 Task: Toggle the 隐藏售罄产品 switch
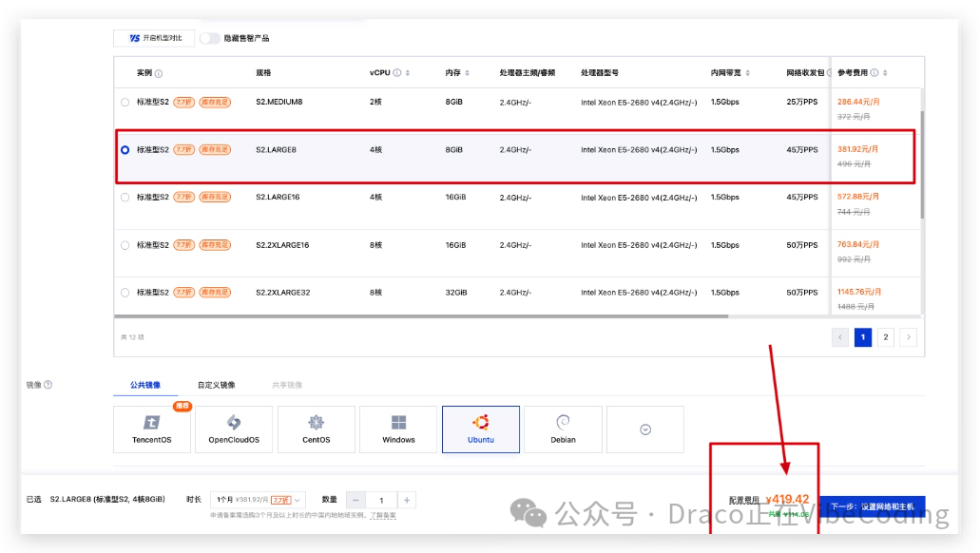(209, 38)
